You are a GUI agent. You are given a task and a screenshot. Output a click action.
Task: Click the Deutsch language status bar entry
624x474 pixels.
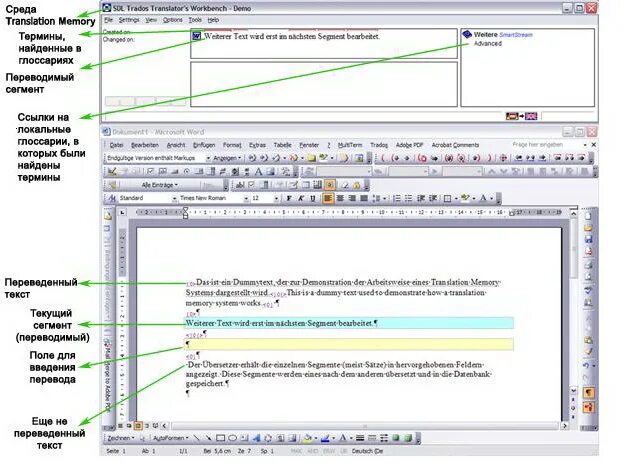tap(367, 451)
